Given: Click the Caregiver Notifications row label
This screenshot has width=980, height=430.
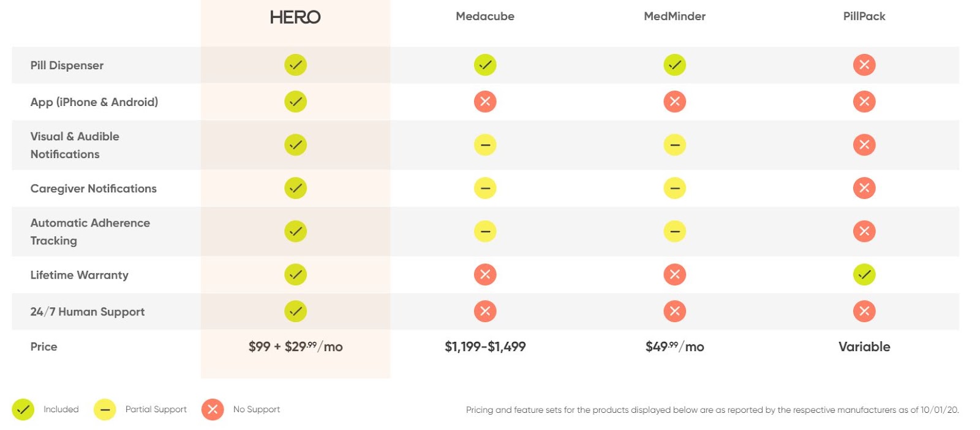Looking at the screenshot, I should 94,189.
